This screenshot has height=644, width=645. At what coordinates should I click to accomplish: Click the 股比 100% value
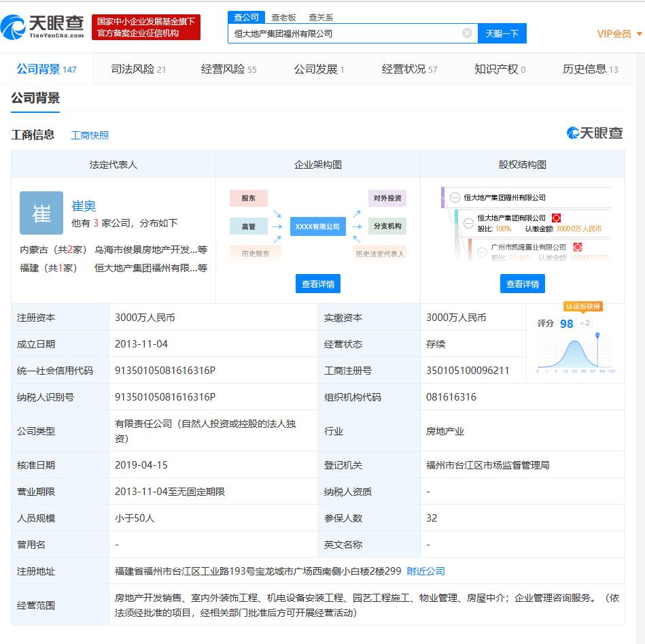503,228
